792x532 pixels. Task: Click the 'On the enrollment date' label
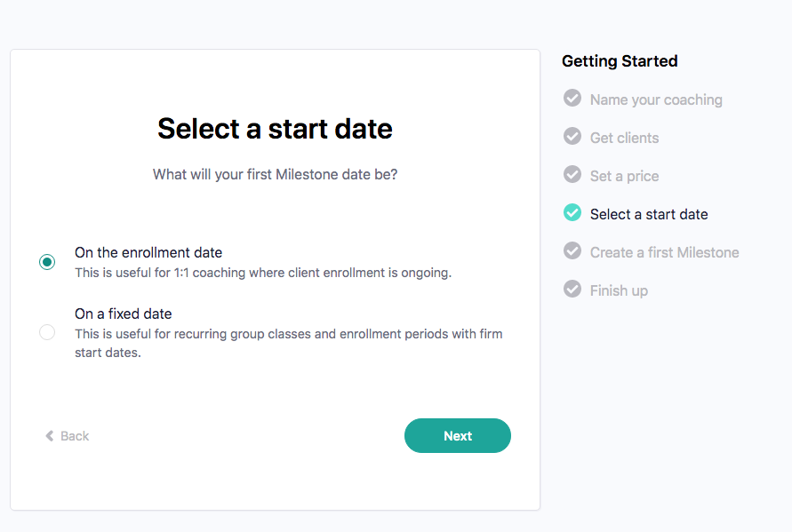[x=148, y=253]
